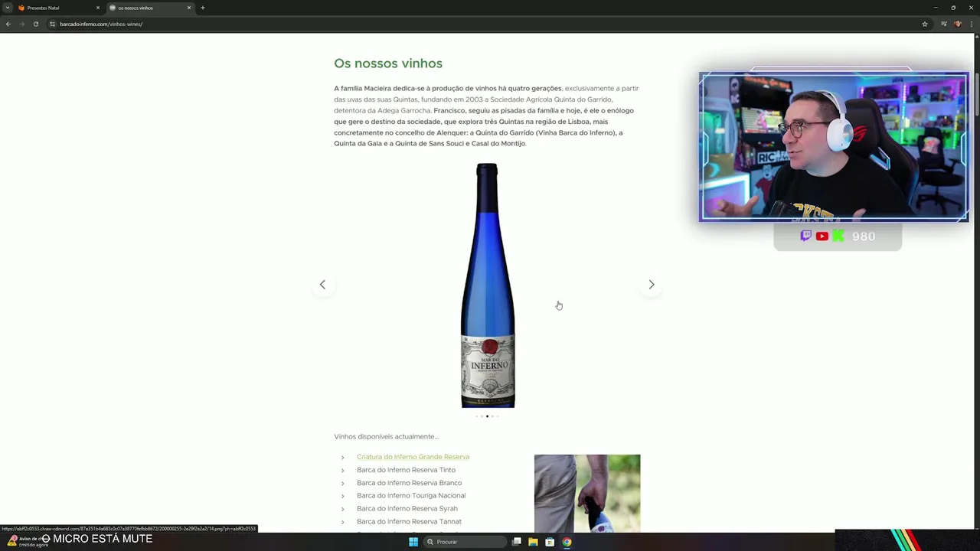Click the Mar do Inferno bottle image

[488, 285]
